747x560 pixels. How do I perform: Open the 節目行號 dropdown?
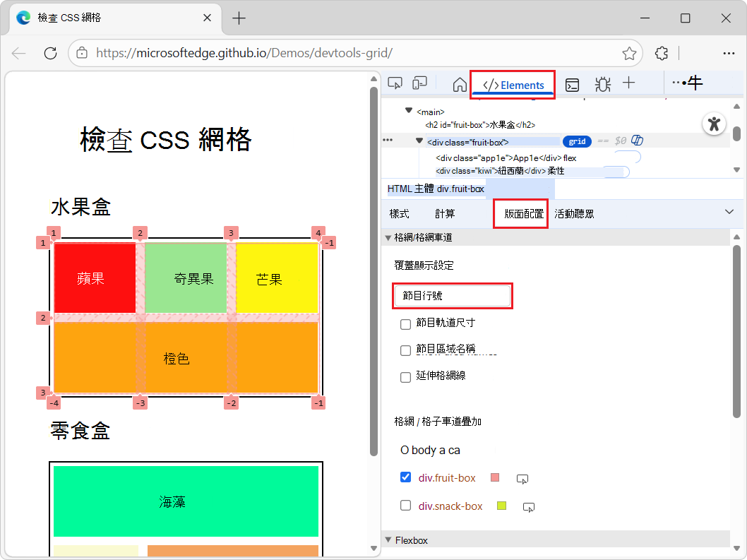[452, 295]
